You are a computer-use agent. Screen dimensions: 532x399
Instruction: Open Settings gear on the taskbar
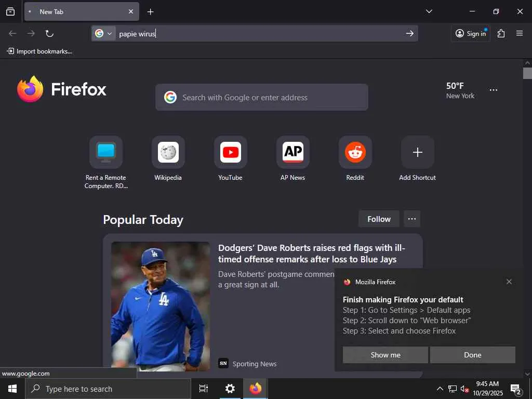coord(230,389)
